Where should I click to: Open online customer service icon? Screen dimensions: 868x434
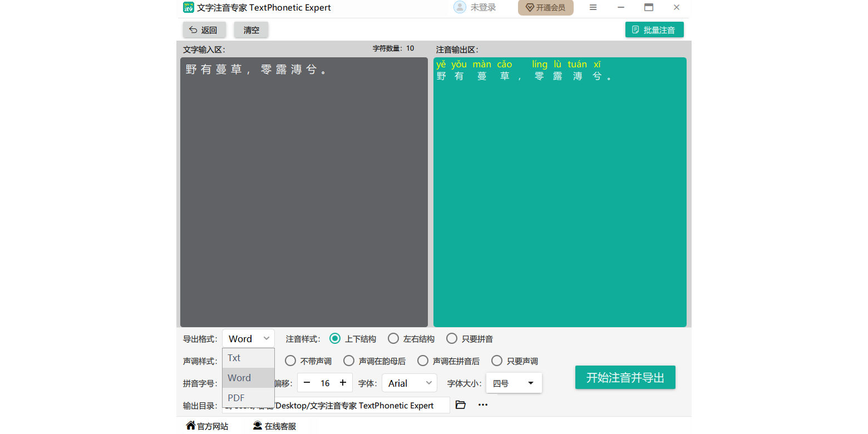pos(258,426)
